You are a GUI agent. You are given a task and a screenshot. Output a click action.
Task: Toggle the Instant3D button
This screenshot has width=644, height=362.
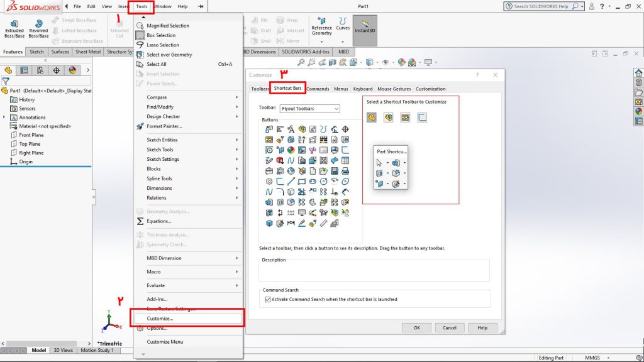(x=365, y=30)
